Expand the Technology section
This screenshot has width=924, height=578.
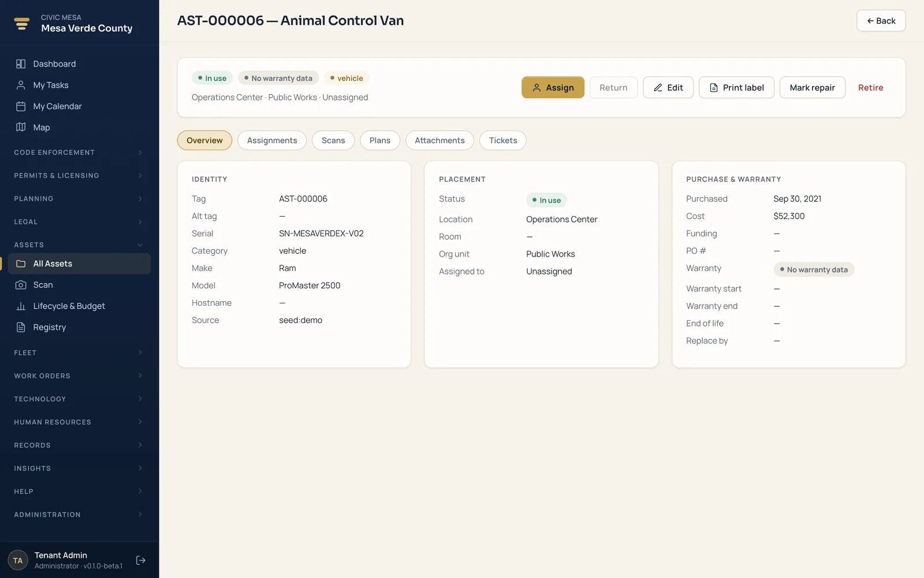tap(79, 399)
